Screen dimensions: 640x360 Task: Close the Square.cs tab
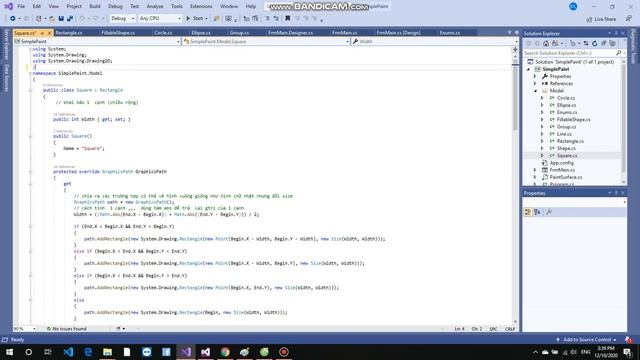pos(50,33)
